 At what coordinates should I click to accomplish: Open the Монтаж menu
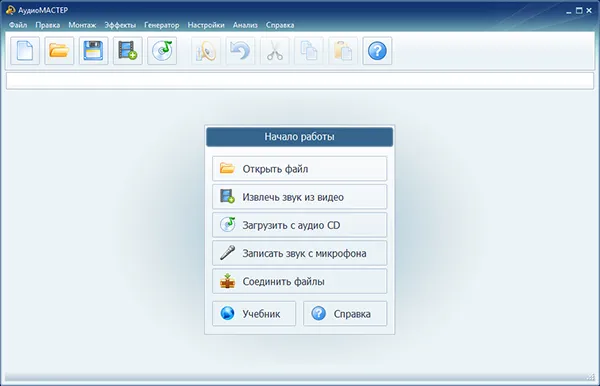[82, 25]
